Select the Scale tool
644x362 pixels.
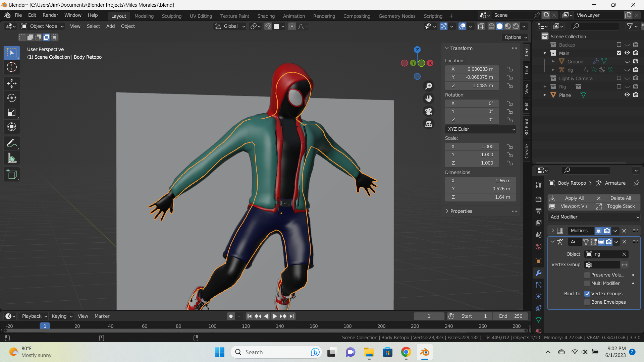pyautogui.click(x=12, y=112)
